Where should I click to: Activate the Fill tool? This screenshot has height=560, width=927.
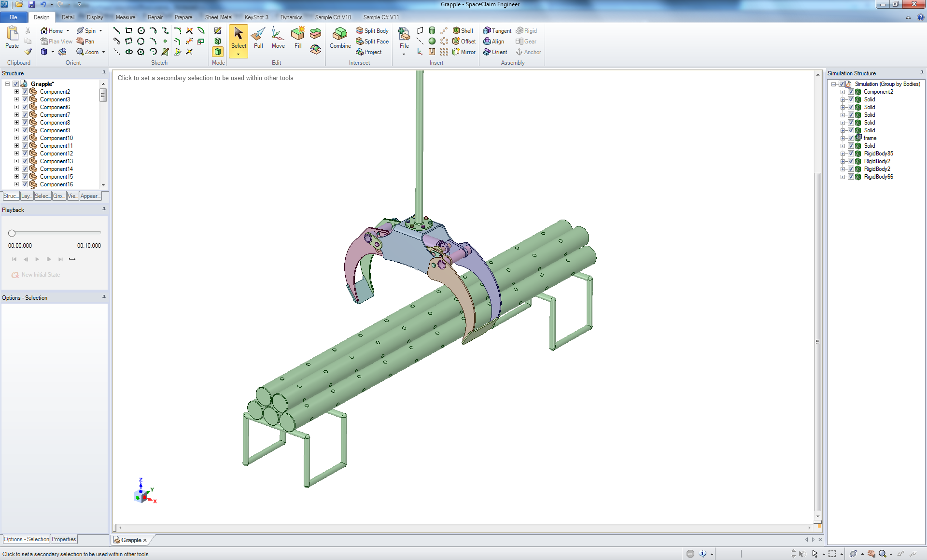[298, 38]
